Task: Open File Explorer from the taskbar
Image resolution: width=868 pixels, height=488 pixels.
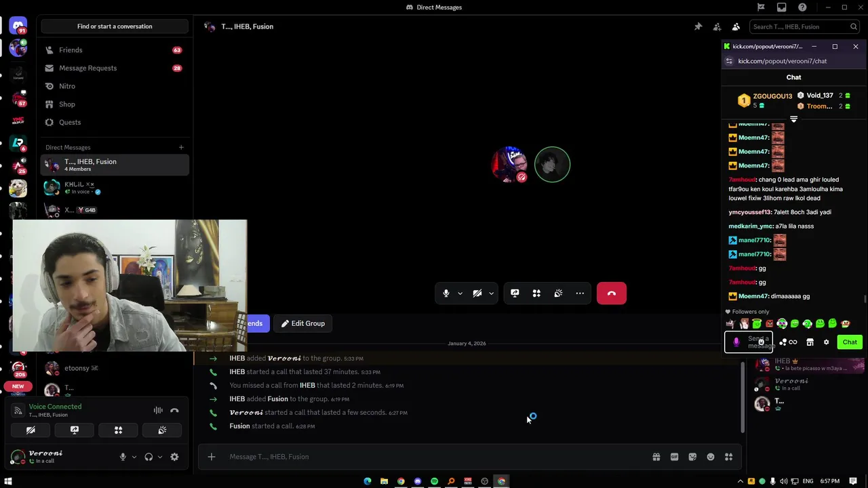Action: (384, 481)
